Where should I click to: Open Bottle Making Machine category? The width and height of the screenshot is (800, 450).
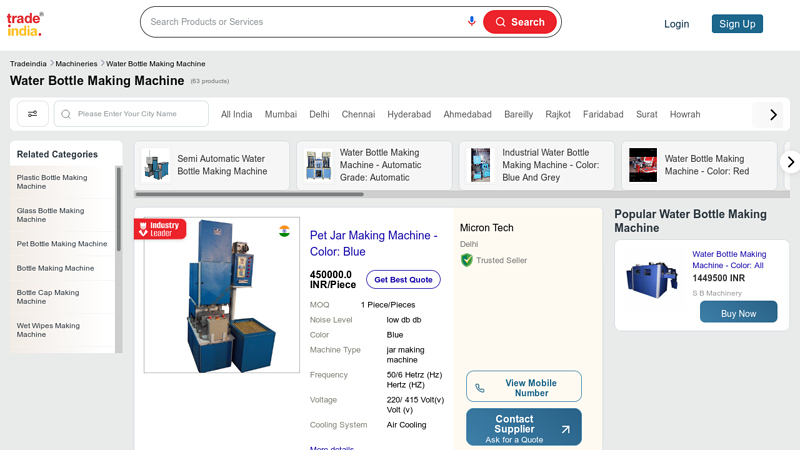[55, 268]
